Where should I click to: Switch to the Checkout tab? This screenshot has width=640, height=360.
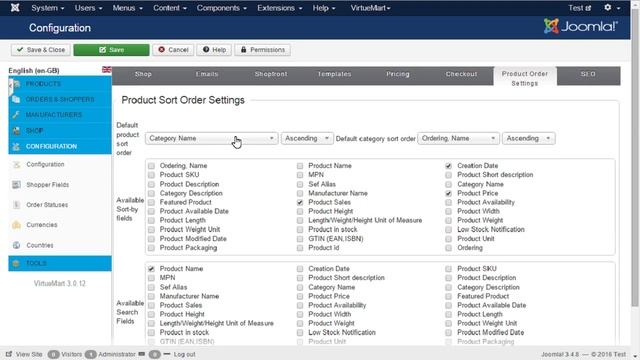click(461, 74)
